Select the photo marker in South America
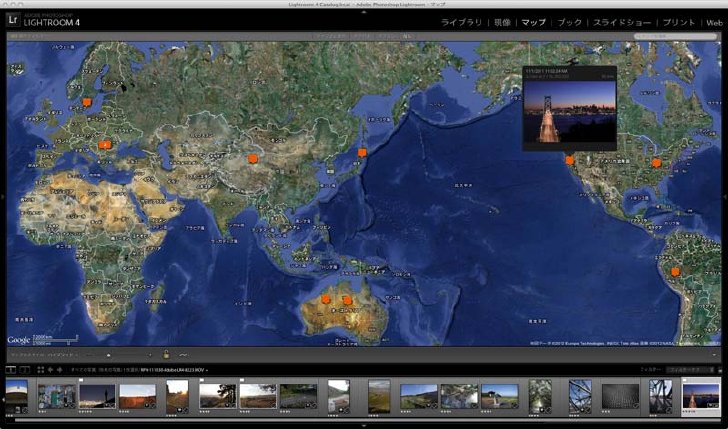 click(x=675, y=272)
